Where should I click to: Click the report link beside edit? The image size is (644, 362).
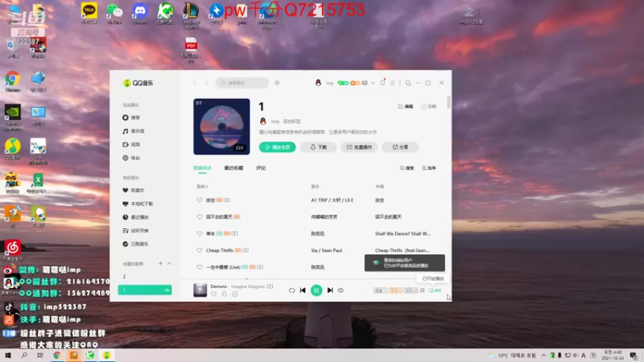[x=428, y=106]
